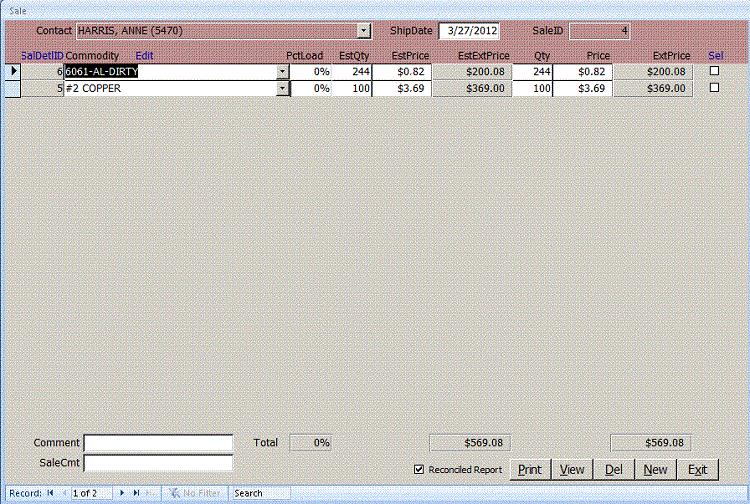The width and height of the screenshot is (750, 504).
Task: Expand commodity dropdown for #2 COPPER
Action: coord(282,88)
